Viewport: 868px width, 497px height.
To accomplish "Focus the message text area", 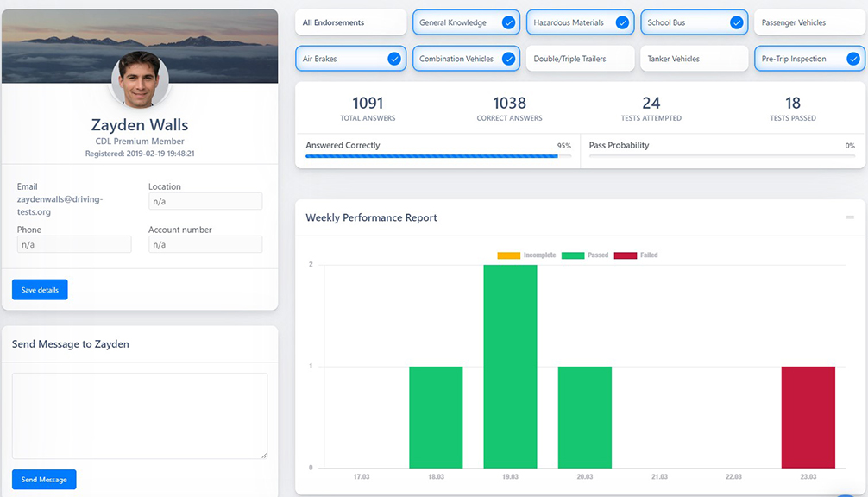I will 140,415.
